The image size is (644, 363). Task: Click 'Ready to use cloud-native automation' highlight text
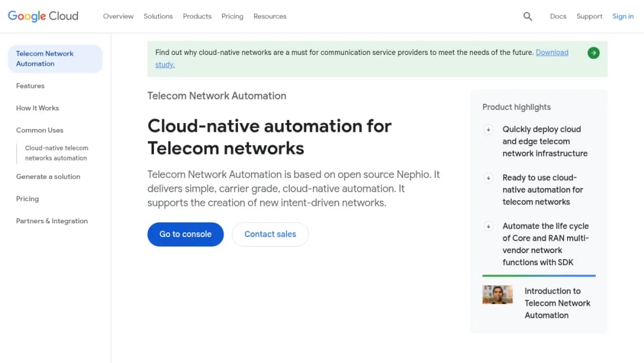tap(543, 190)
